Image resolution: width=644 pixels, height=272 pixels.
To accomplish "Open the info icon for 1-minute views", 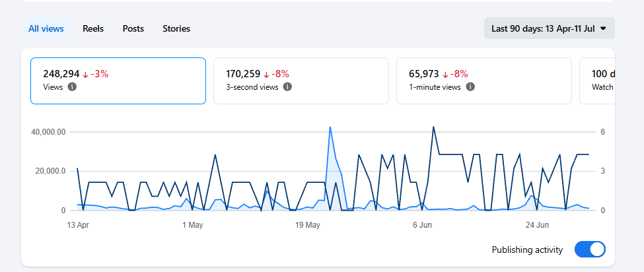I will point(471,87).
